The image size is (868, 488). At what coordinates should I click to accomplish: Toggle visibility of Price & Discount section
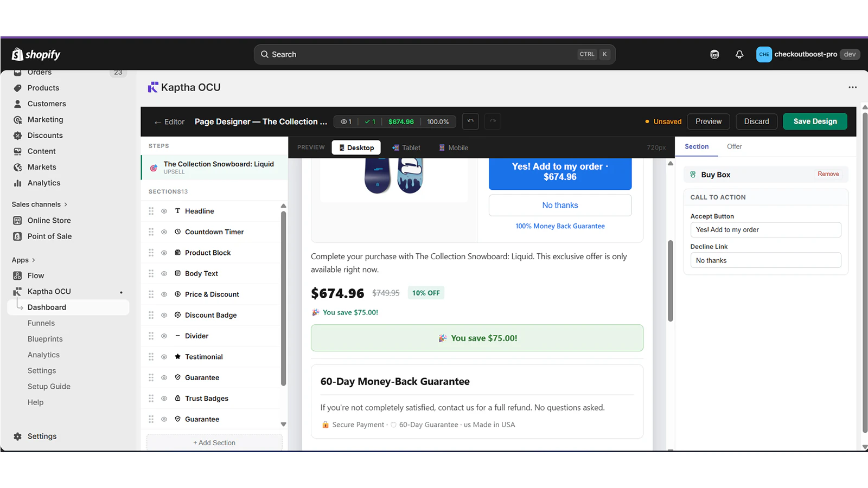click(164, 294)
